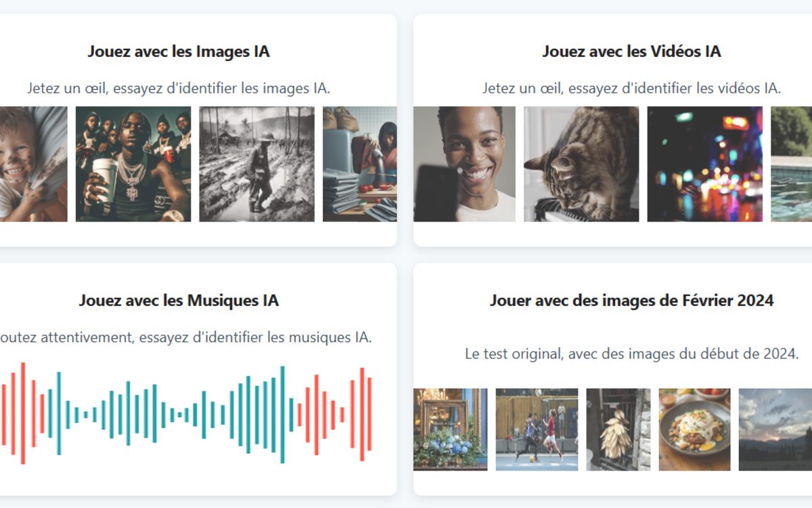The height and width of the screenshot is (508, 812).
Task: Click the swimming pool video thumbnail
Action: click(x=792, y=164)
